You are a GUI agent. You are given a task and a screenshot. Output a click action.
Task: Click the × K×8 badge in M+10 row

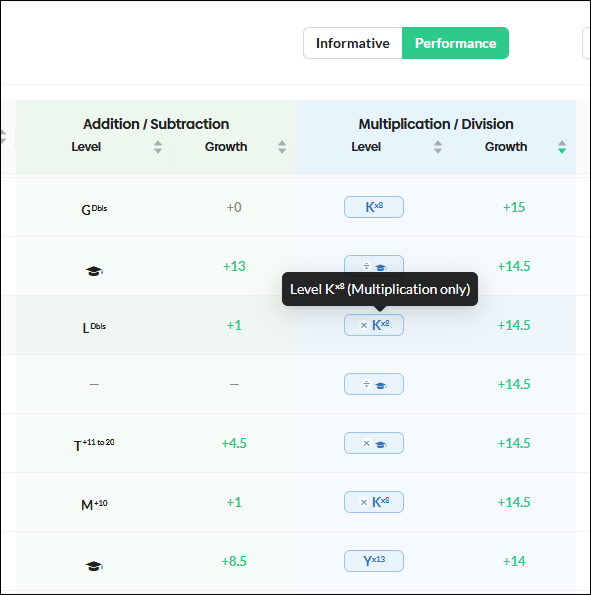pyautogui.click(x=374, y=502)
